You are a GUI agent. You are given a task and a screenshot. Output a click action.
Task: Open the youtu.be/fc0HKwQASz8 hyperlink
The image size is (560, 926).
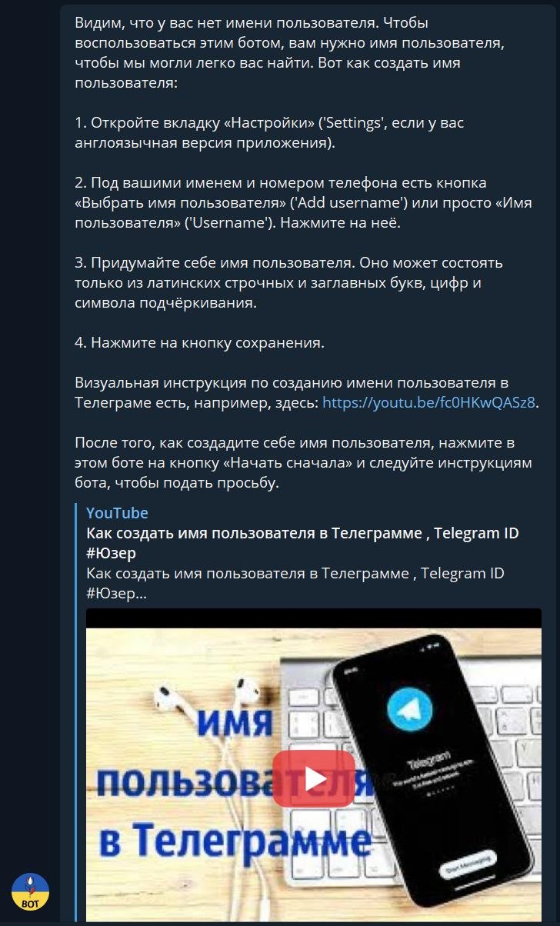(428, 402)
